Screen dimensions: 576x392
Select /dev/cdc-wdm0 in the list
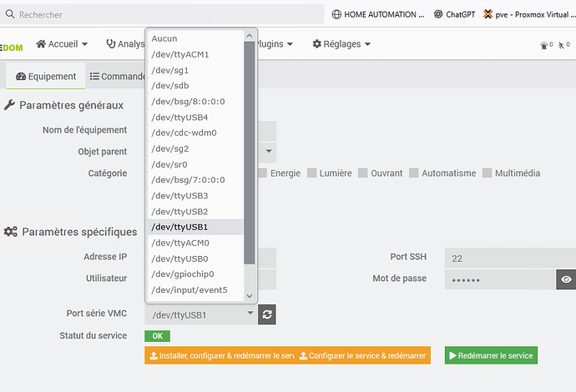pyautogui.click(x=195, y=133)
